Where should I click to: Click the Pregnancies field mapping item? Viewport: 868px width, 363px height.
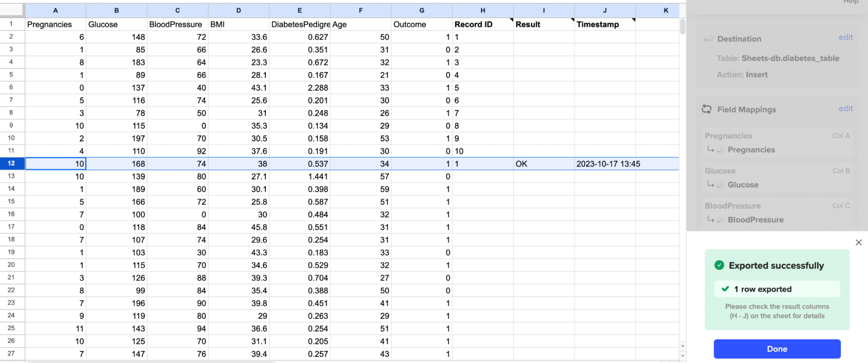point(777,143)
